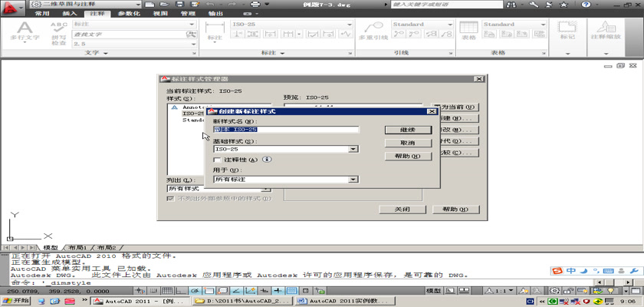Click the Close (关闭) button in style manager
The width and height of the screenshot is (644, 307).
coord(402,210)
